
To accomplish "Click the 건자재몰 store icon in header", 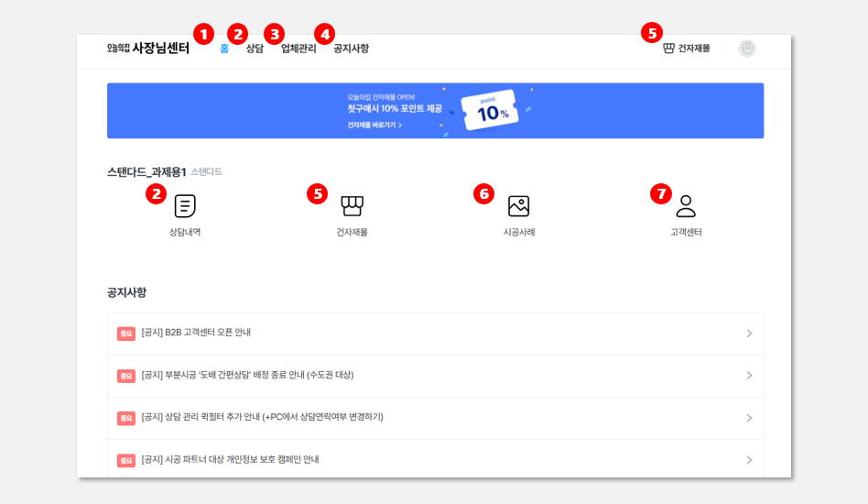I will (668, 49).
